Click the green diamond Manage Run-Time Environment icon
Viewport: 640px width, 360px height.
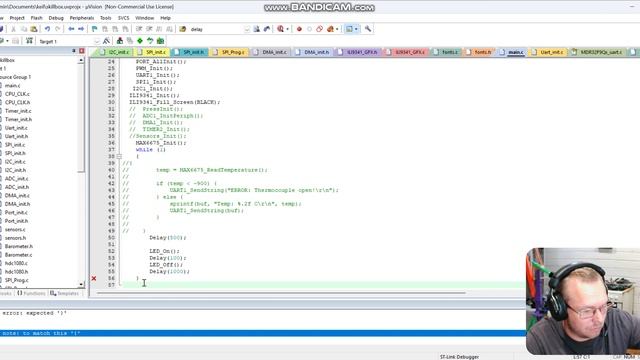[140, 41]
